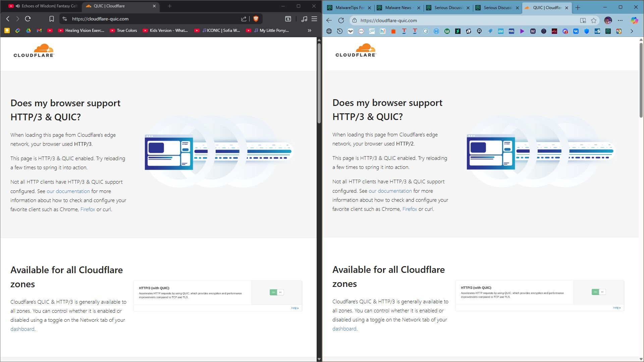Click the Firefox link in Brave page
The image size is (644, 362).
point(88,209)
